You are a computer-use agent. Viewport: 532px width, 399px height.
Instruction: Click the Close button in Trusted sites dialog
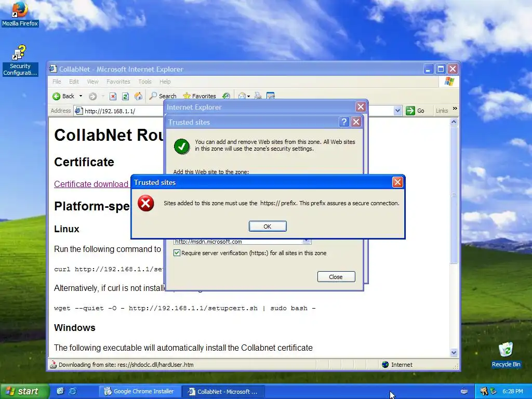[336, 277]
